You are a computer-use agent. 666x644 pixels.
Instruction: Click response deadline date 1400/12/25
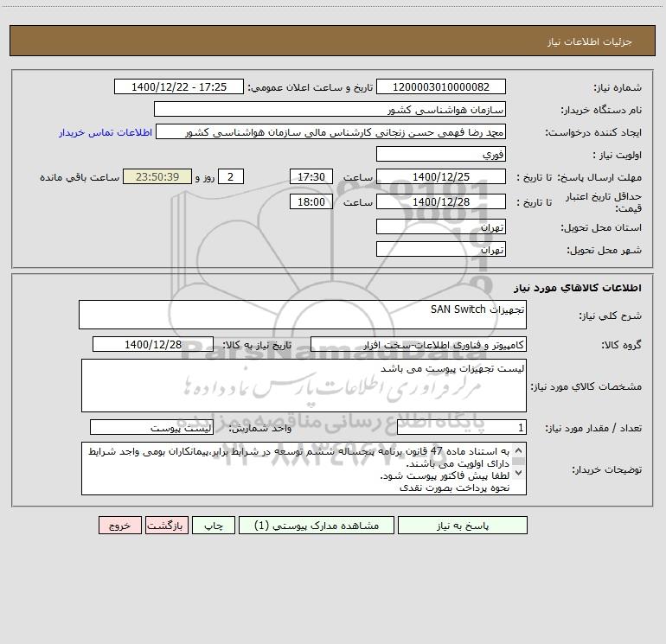tap(441, 176)
